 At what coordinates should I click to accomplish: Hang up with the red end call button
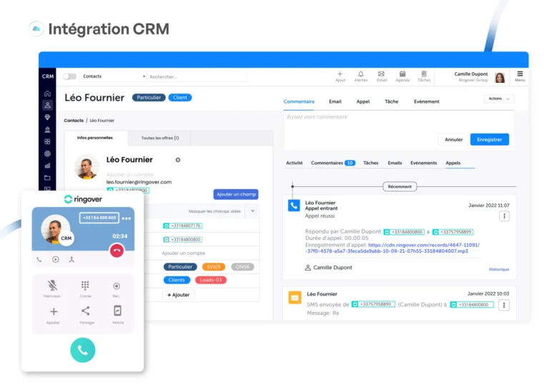117,251
